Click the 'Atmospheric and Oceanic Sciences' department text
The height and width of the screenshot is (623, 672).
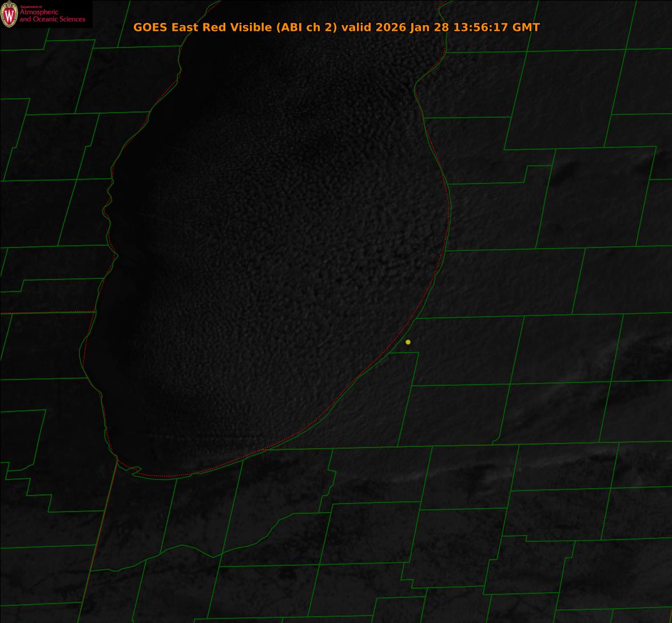click(52, 16)
